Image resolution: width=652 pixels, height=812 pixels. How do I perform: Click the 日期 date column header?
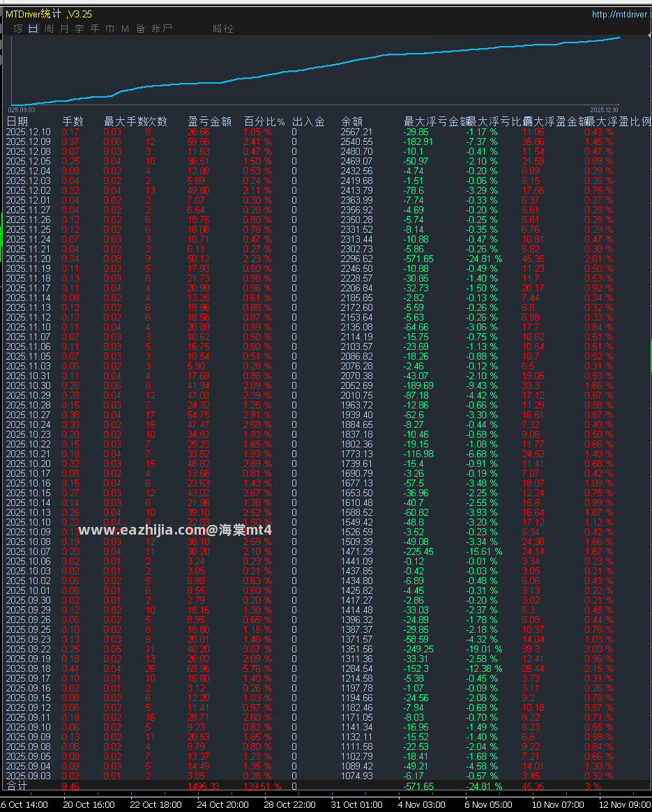(x=17, y=121)
